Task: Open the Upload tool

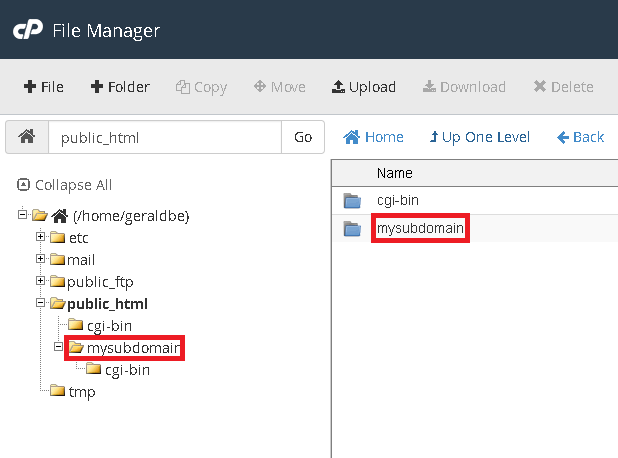Action: click(x=363, y=87)
